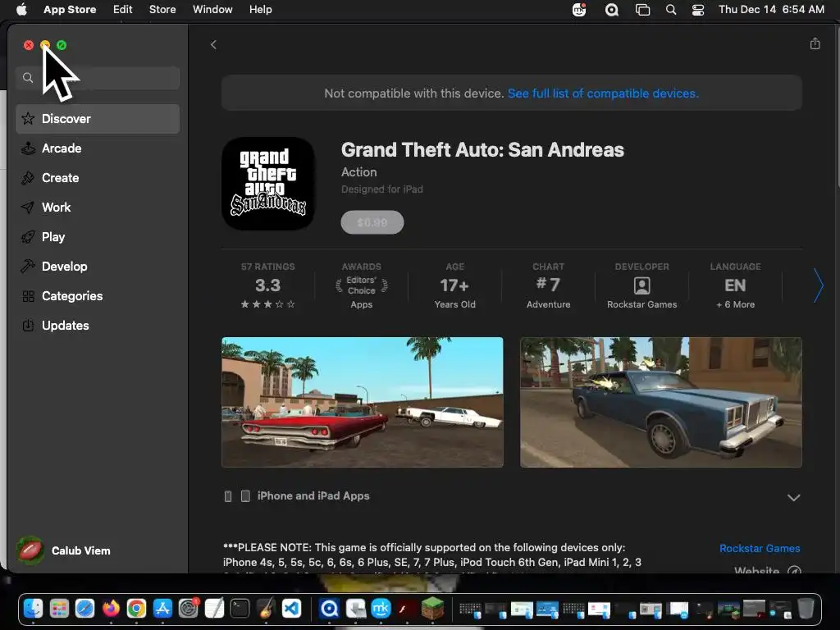Select the Develop sidebar item

point(98,267)
